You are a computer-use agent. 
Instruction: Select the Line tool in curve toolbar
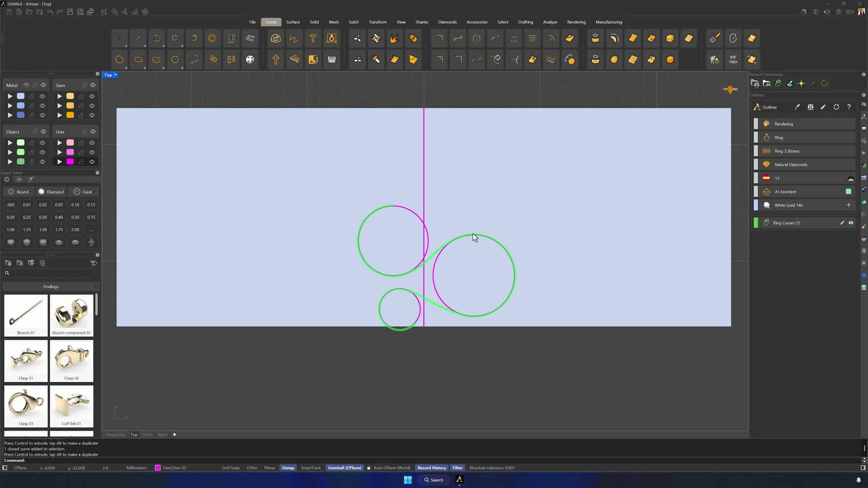138,38
